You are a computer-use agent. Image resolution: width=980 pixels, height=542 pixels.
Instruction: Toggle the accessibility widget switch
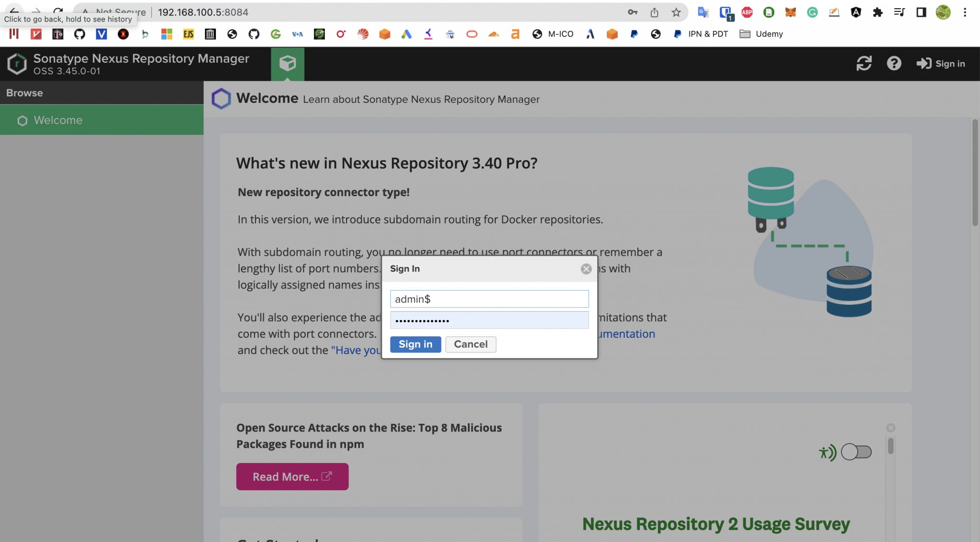[x=857, y=451]
